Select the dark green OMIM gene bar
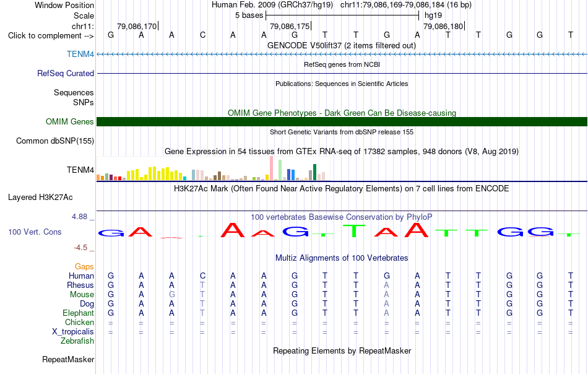The height and width of the screenshot is (374, 588). [342, 121]
